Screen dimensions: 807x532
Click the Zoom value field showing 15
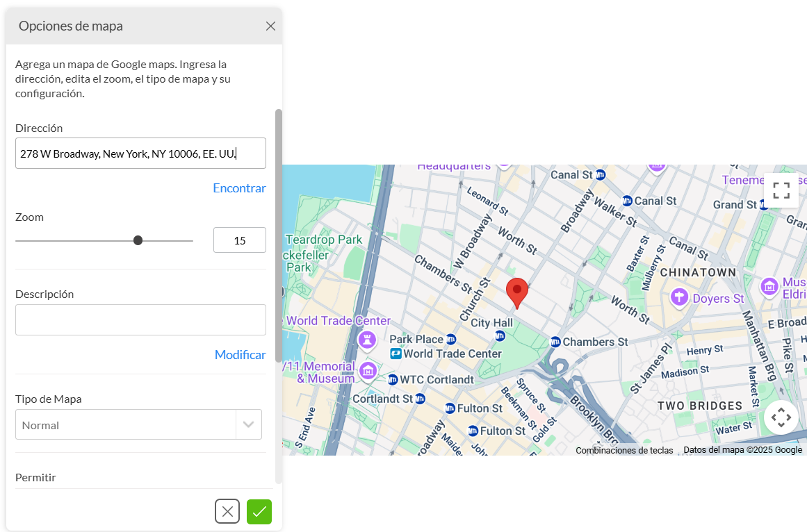[239, 240]
